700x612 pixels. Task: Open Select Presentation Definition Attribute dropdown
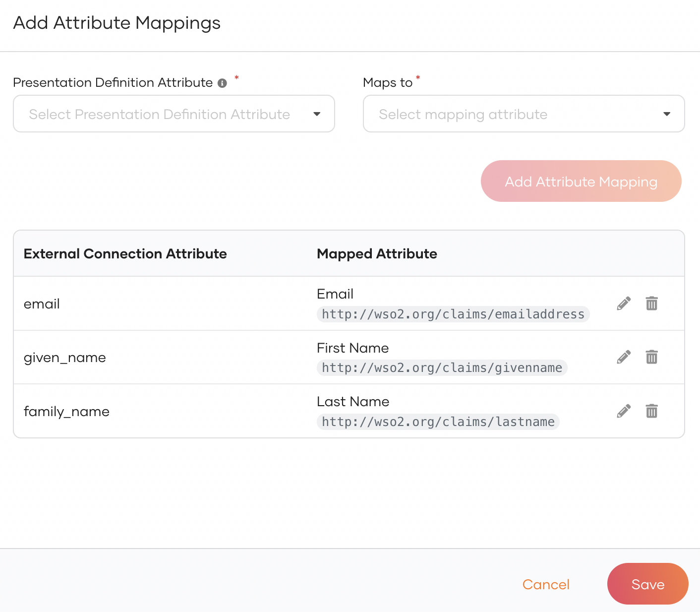pyautogui.click(x=174, y=114)
